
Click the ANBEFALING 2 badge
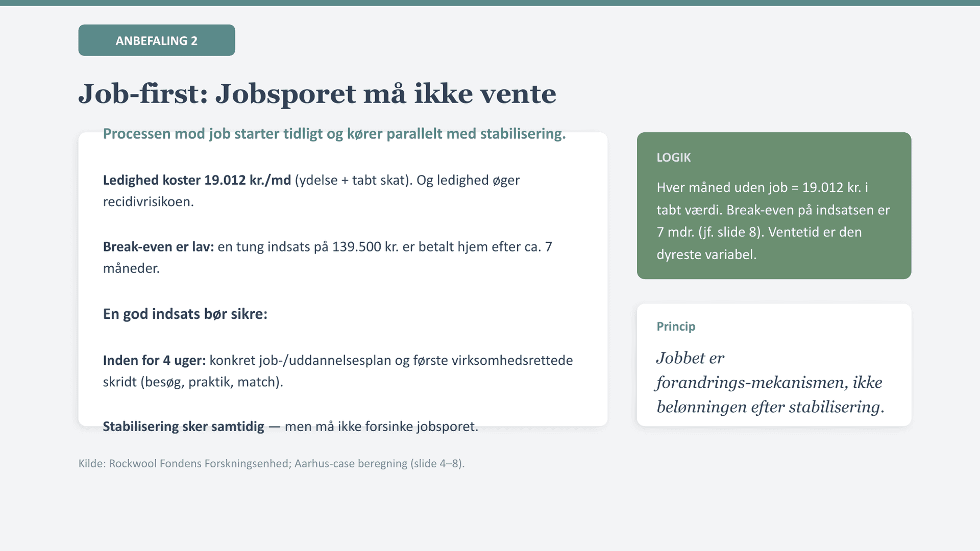(156, 40)
